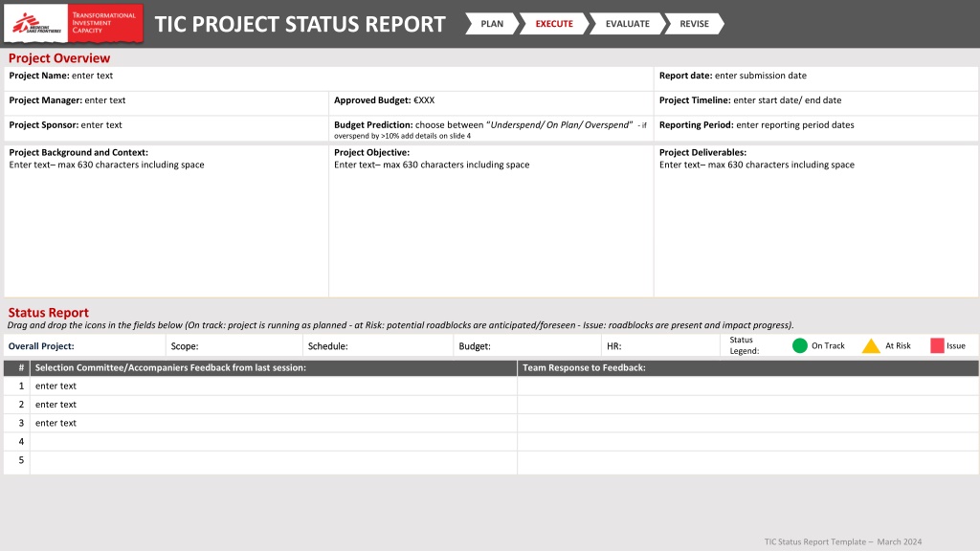Click the Team Response cell in row 2
This screenshot has height=551, width=980.
[748, 405]
